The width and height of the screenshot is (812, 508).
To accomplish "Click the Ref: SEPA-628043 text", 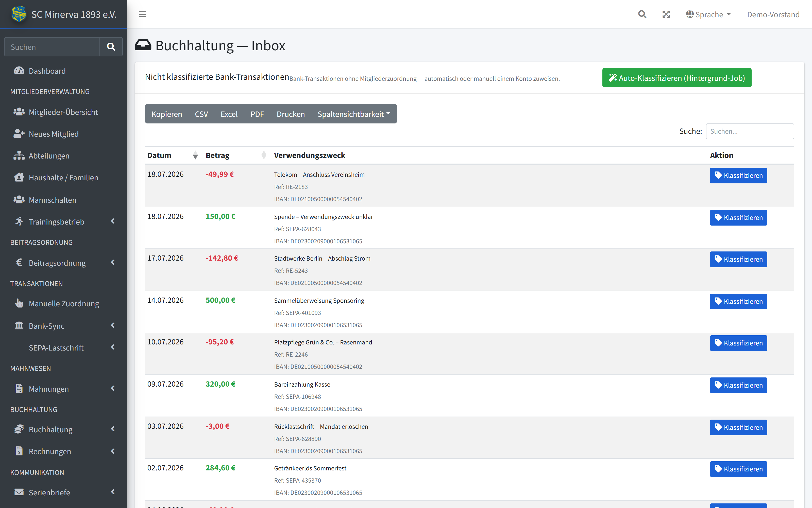I will 297,229.
